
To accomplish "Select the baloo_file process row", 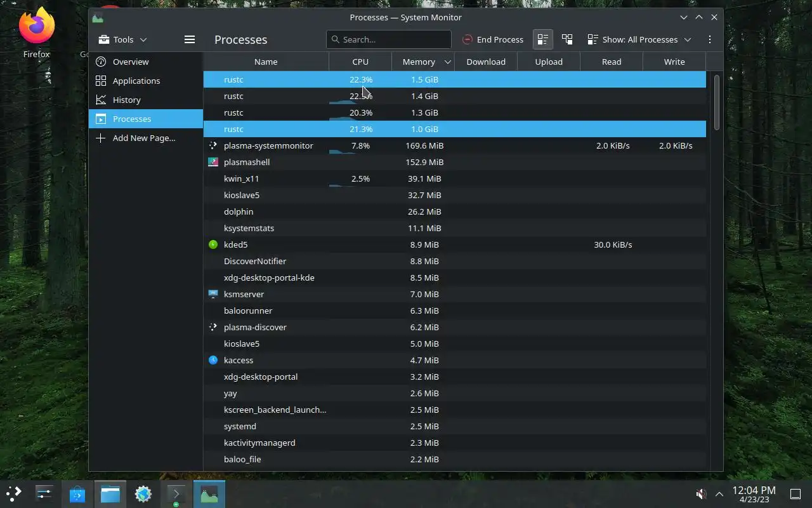I will (454, 459).
